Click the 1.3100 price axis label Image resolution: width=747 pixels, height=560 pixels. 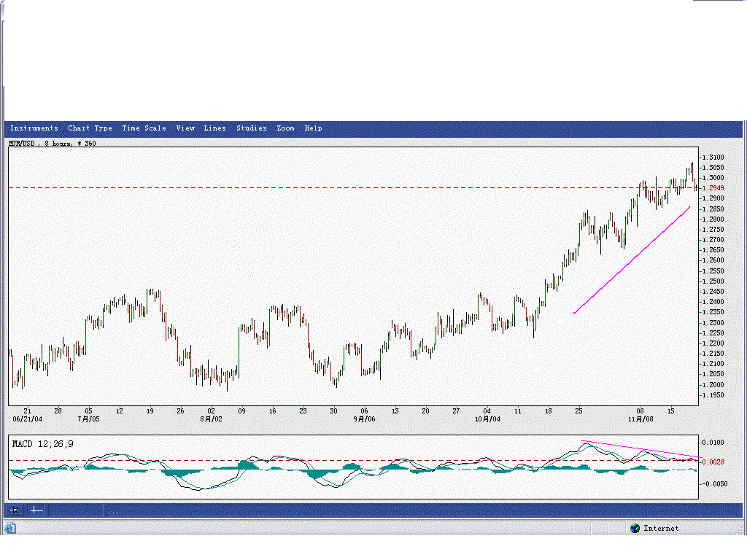point(713,157)
